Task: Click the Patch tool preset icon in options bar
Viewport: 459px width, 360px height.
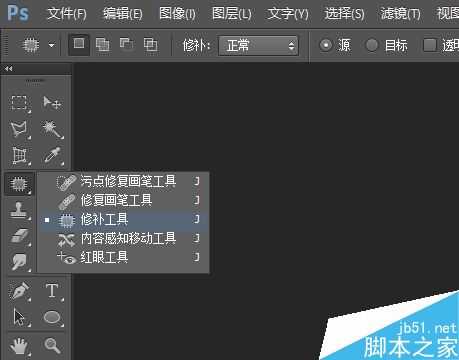Action: 31,45
